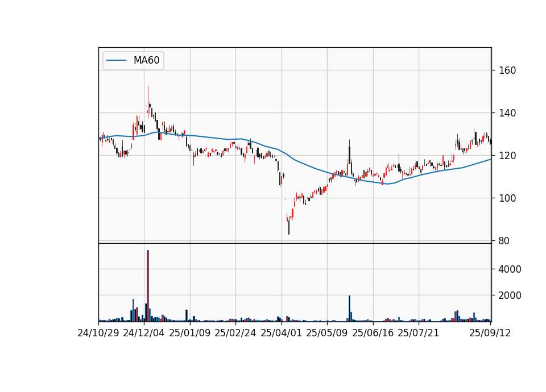Click the 160 price axis label
Viewport: 546px width, 392px height.
point(507,70)
